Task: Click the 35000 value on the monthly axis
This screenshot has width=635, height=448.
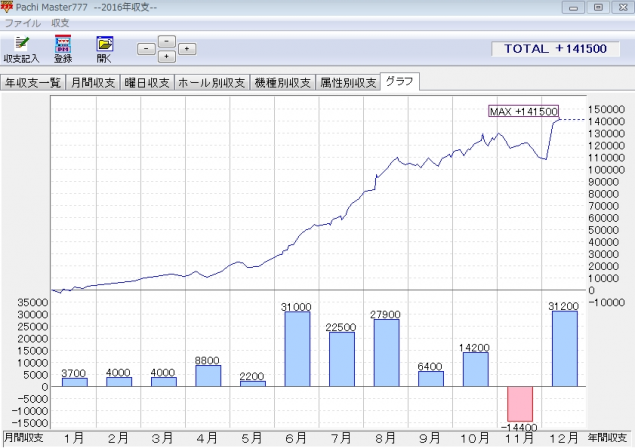Action: 32,302
